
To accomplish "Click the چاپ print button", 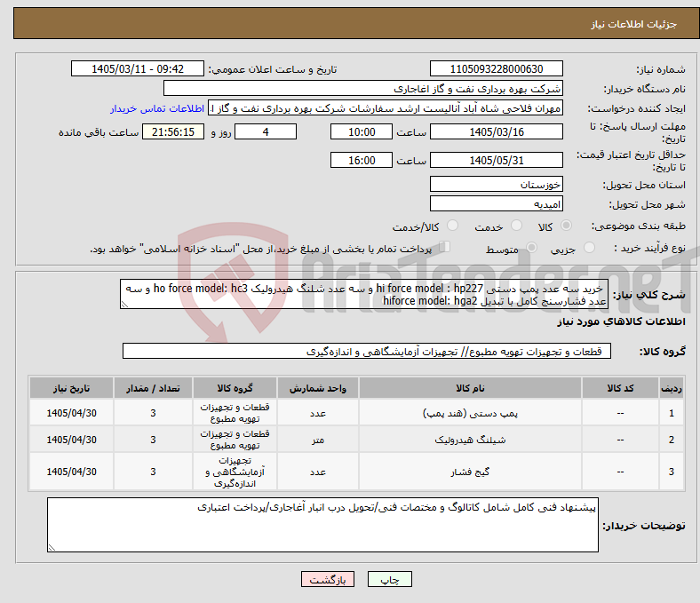I will (389, 579).
